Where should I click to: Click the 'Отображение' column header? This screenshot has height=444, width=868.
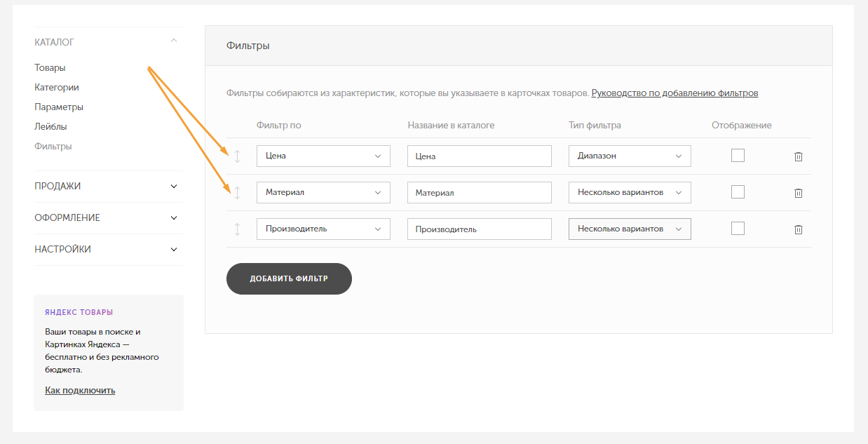coord(742,126)
